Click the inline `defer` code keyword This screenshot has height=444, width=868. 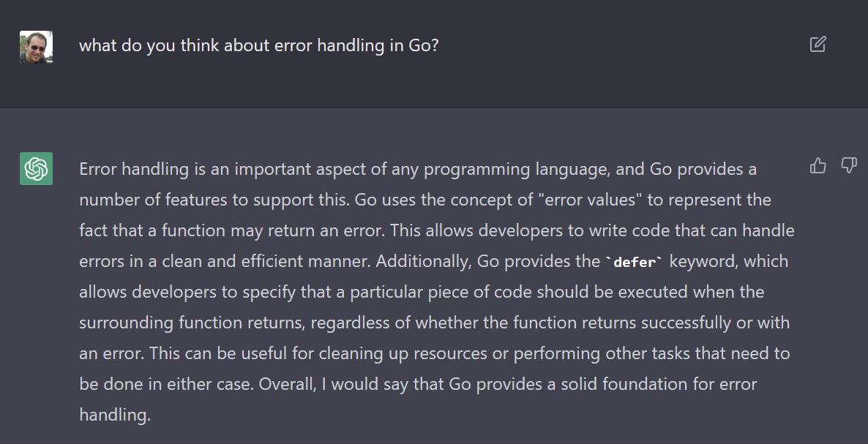point(635,262)
